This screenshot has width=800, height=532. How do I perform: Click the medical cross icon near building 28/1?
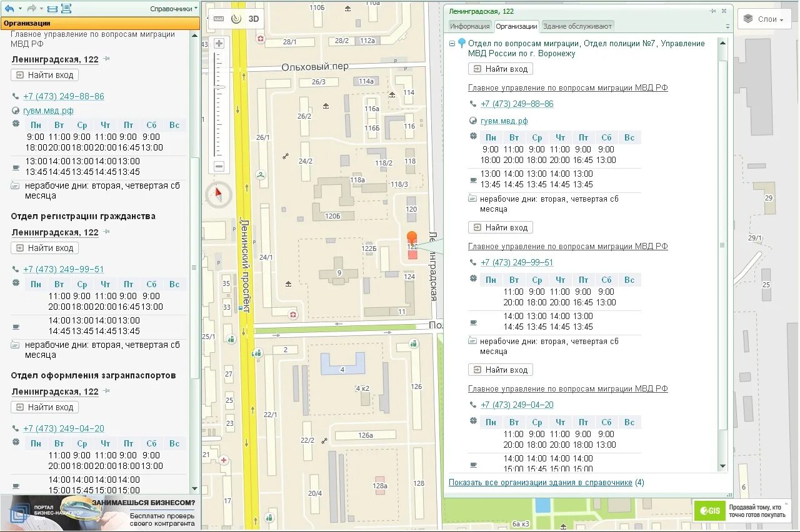click(261, 39)
